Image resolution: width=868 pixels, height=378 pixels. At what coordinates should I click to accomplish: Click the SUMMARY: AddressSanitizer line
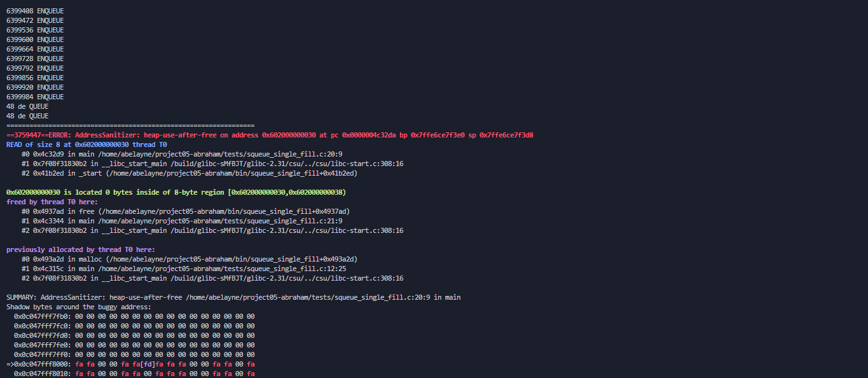click(x=233, y=297)
